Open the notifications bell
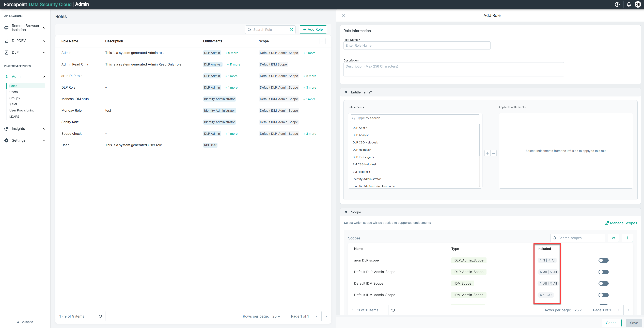This screenshot has height=328, width=644. [x=629, y=5]
